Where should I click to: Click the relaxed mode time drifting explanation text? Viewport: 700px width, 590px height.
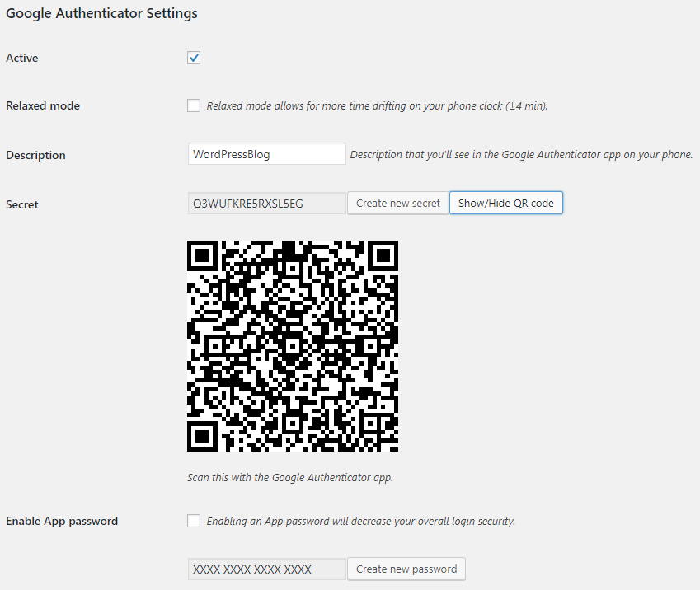(x=377, y=106)
